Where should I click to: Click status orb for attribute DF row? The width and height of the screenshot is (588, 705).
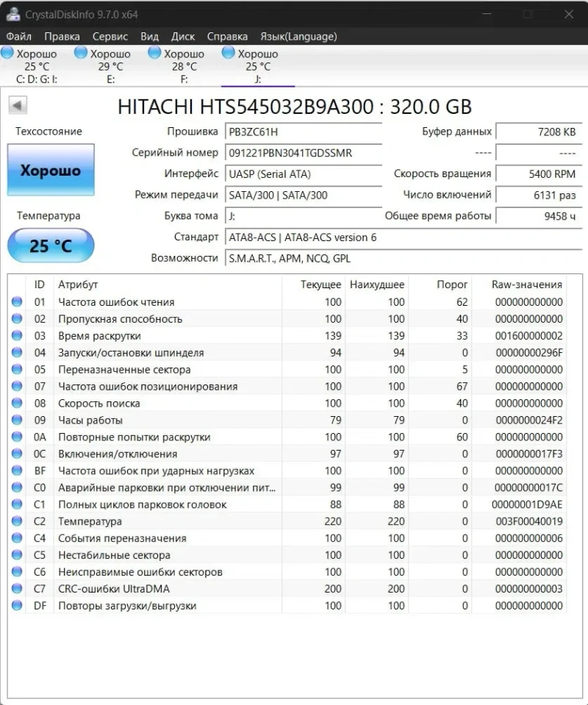17,605
